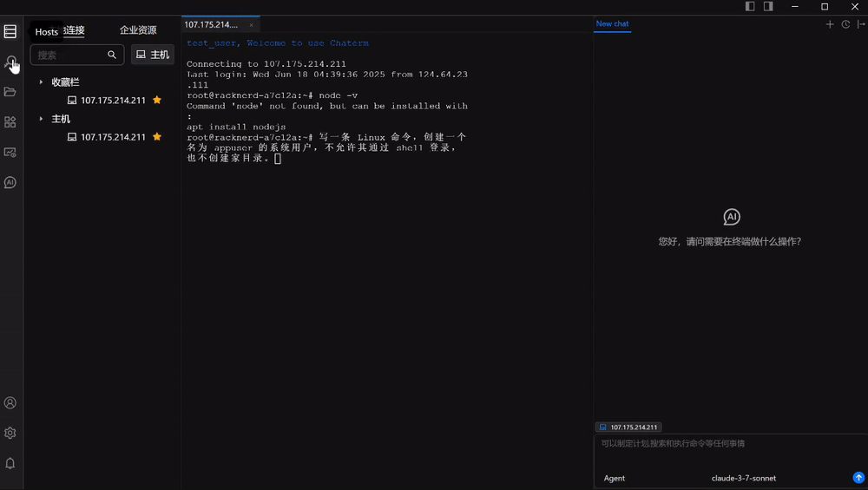
Task: Focus the 搜索 search field
Action: tap(77, 55)
